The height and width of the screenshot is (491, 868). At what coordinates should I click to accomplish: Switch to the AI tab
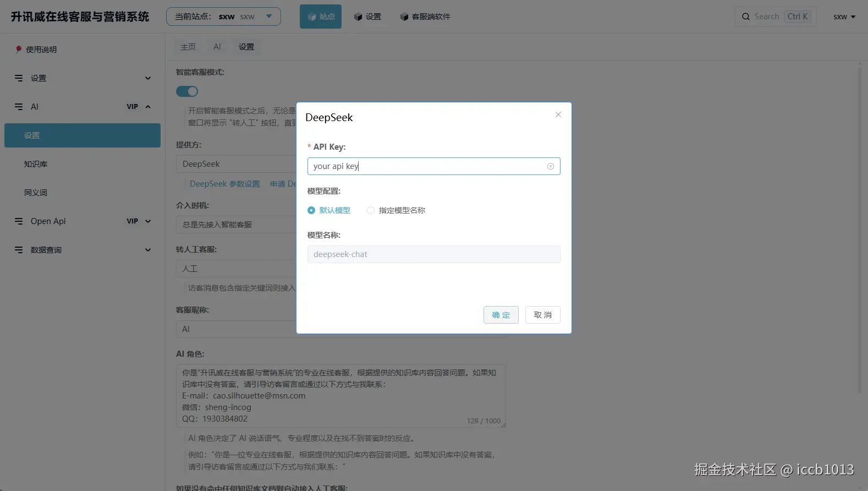point(217,47)
